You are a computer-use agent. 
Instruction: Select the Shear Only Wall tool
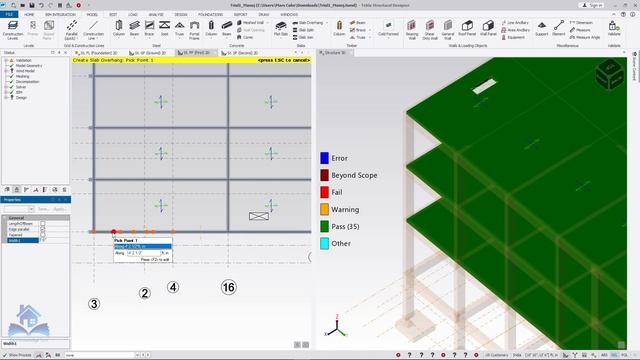tap(430, 30)
